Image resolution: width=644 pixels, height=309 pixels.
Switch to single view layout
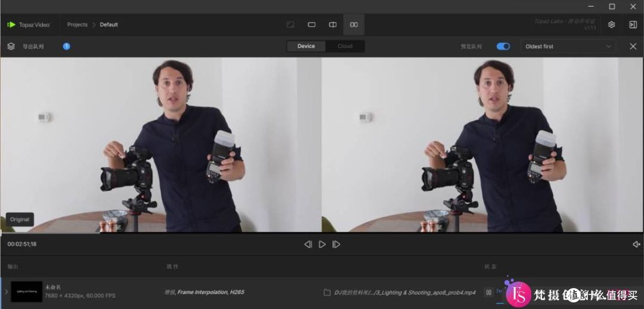312,24
